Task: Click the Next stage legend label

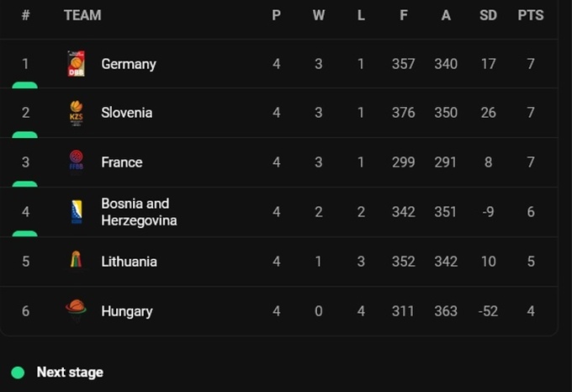Action: (70, 372)
